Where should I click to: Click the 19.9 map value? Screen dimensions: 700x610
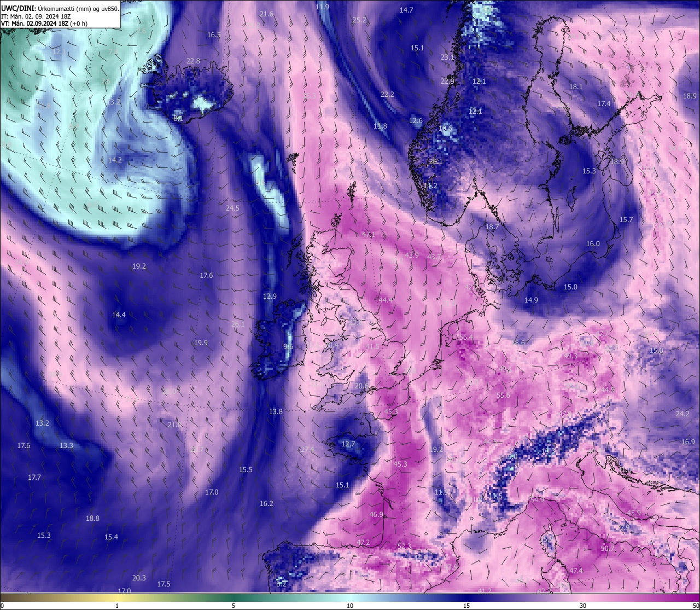coord(201,342)
